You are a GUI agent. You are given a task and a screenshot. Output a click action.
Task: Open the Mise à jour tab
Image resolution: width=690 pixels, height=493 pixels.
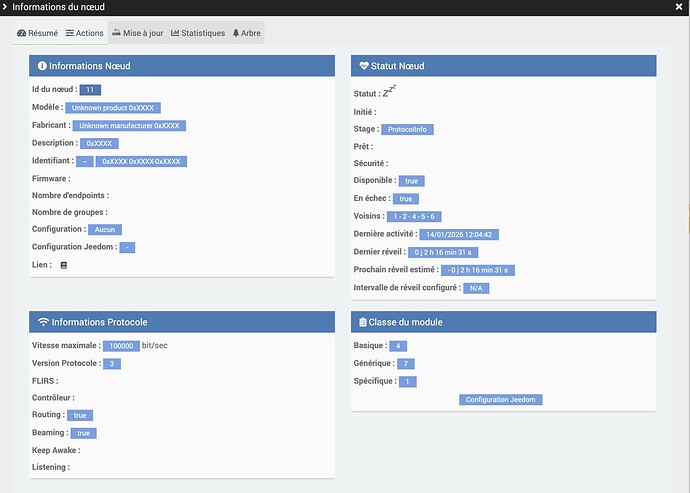tap(138, 33)
